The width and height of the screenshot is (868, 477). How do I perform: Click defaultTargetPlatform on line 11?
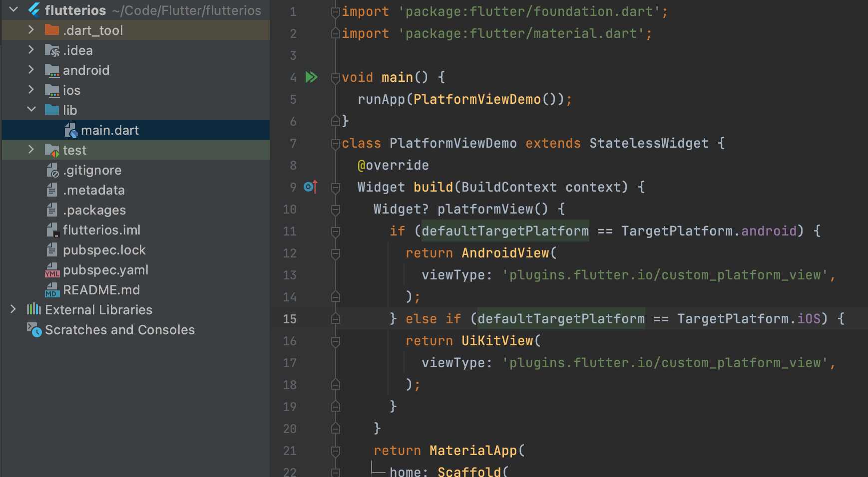[505, 231]
